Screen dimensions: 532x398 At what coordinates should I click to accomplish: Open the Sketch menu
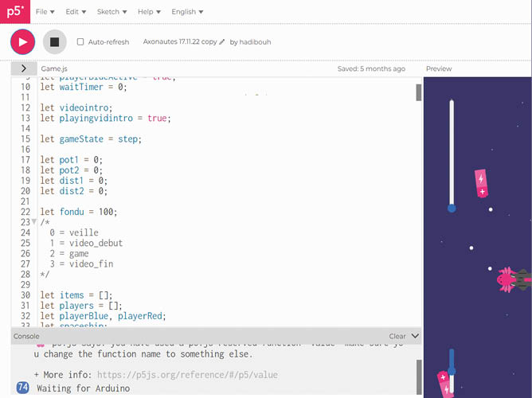(111, 12)
